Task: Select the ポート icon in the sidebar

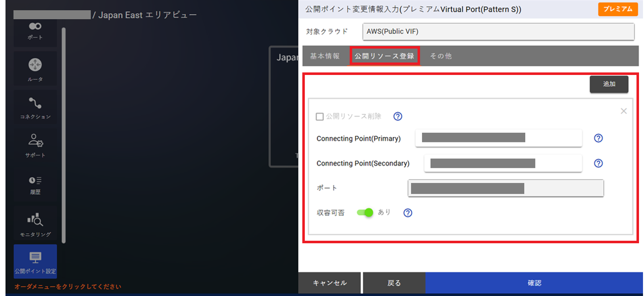Action: coord(34,30)
